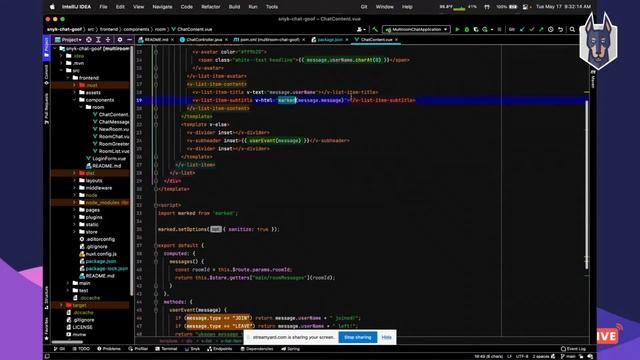Click the build hammer icon
The width and height of the screenshot is (640, 360).
coord(375,29)
